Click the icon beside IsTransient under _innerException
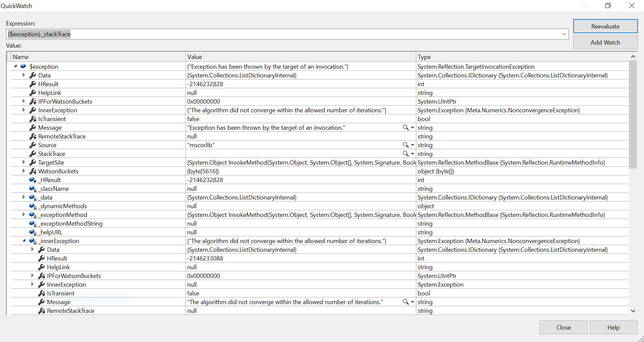644x342 pixels. click(x=41, y=293)
